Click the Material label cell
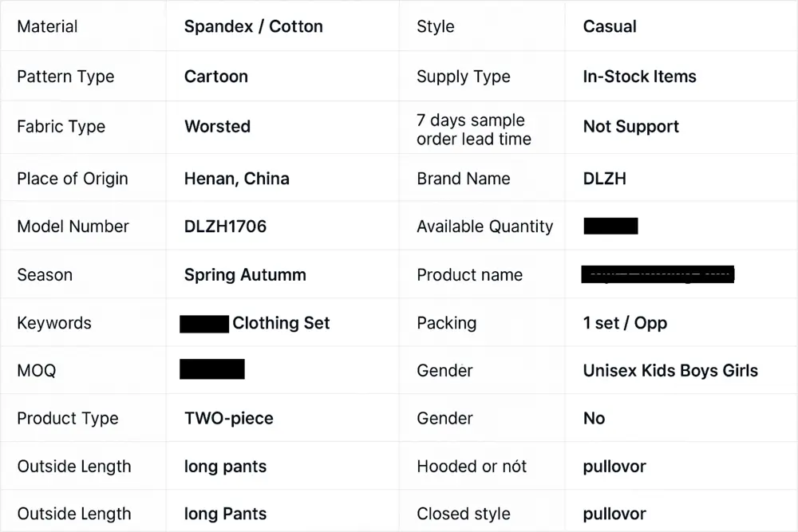Viewport: 798px width, 532px height. click(47, 26)
